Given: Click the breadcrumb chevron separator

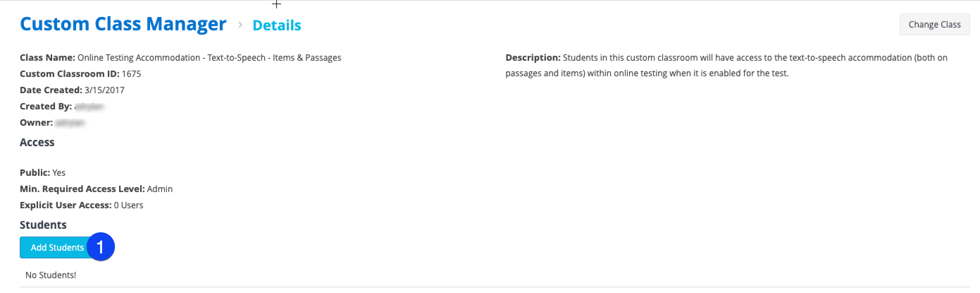Looking at the screenshot, I should [x=240, y=25].
